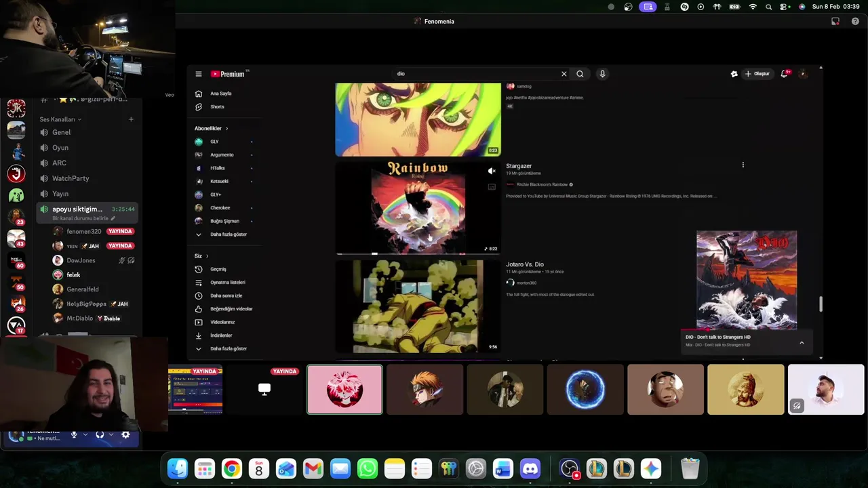Expand the Abonelikler section chevron
The image size is (868, 488).
(x=226, y=128)
